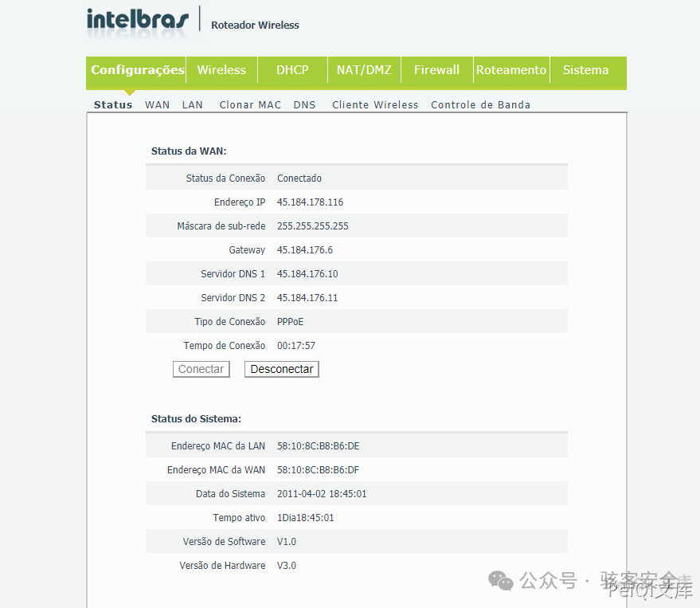Open the DNS submenu

coord(304,105)
